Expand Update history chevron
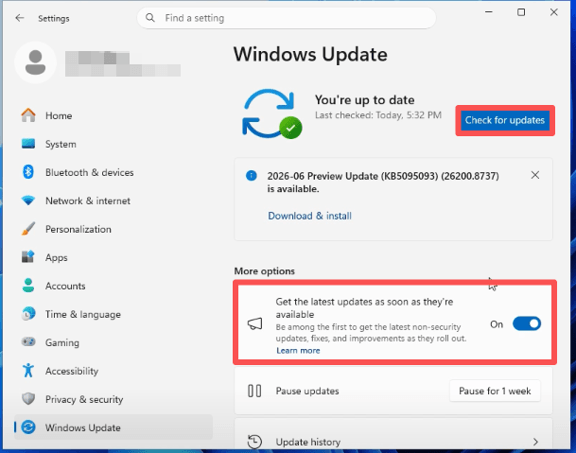Screen dimensions: 576x453 point(535,442)
